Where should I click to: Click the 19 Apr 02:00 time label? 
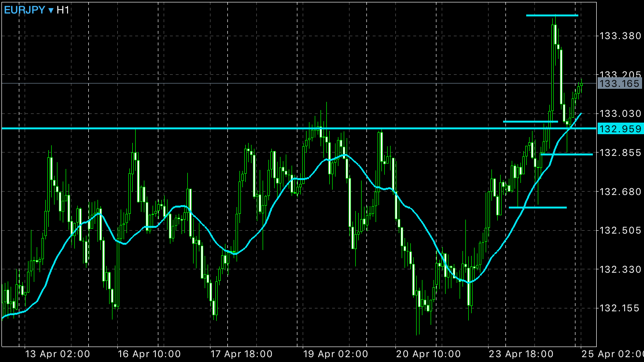pyautogui.click(x=335, y=354)
